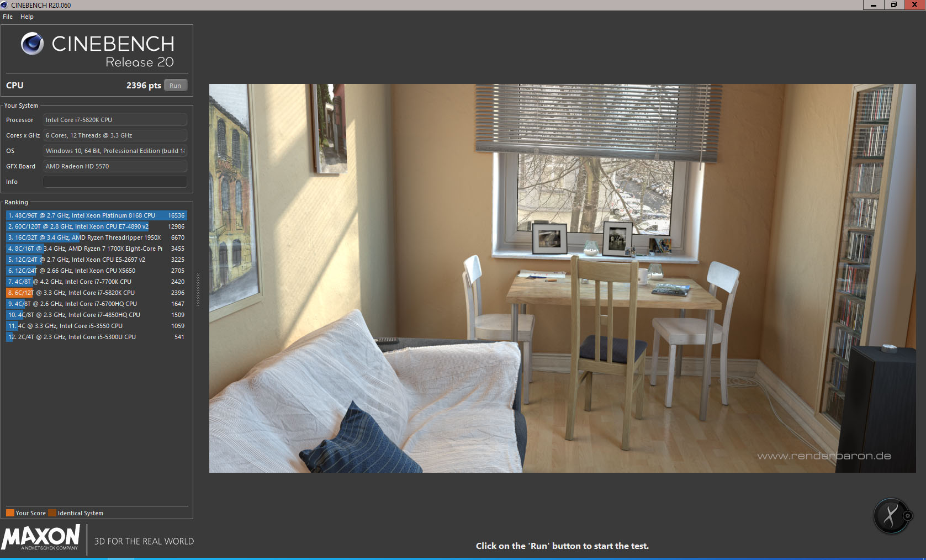Open the File menu
Image resolution: width=926 pixels, height=560 pixels.
pos(8,17)
